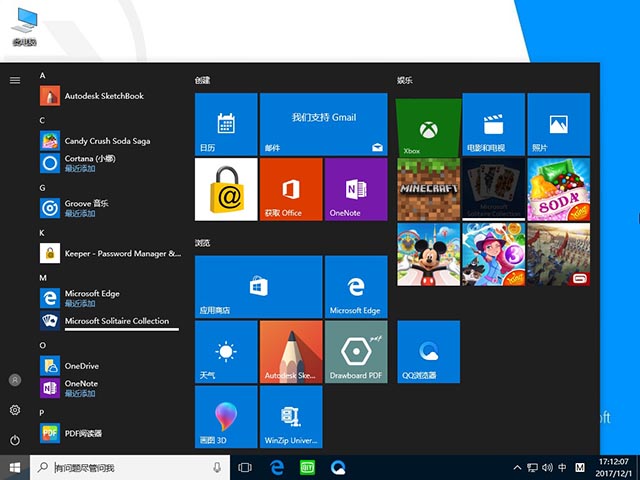The height and width of the screenshot is (480, 640).
Task: Click the letter P group header
Action: coord(42,413)
